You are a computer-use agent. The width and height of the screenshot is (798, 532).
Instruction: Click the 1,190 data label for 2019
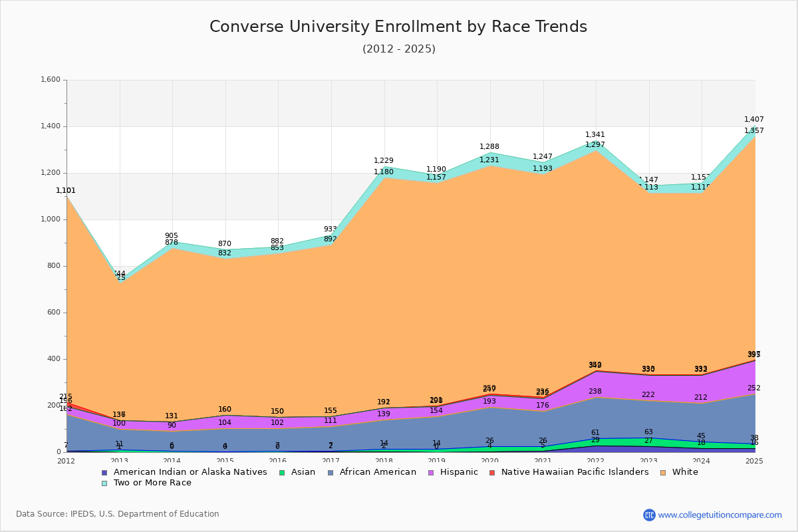(x=436, y=170)
